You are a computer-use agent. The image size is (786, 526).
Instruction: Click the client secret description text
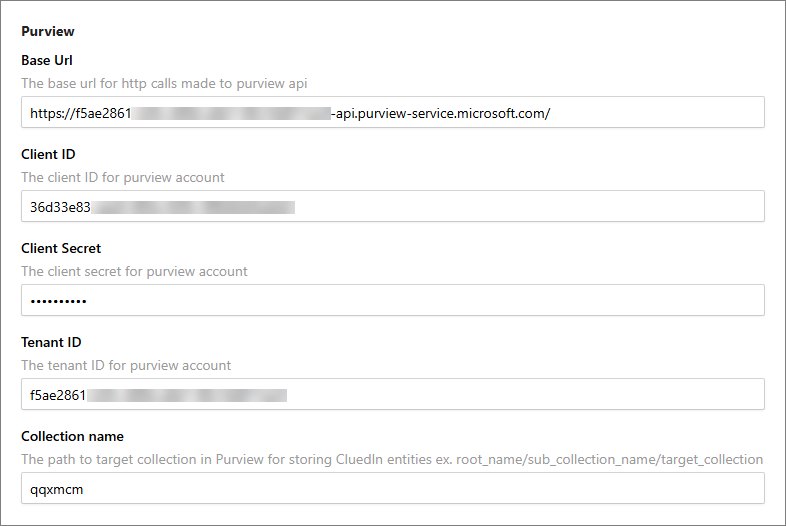click(x=134, y=271)
